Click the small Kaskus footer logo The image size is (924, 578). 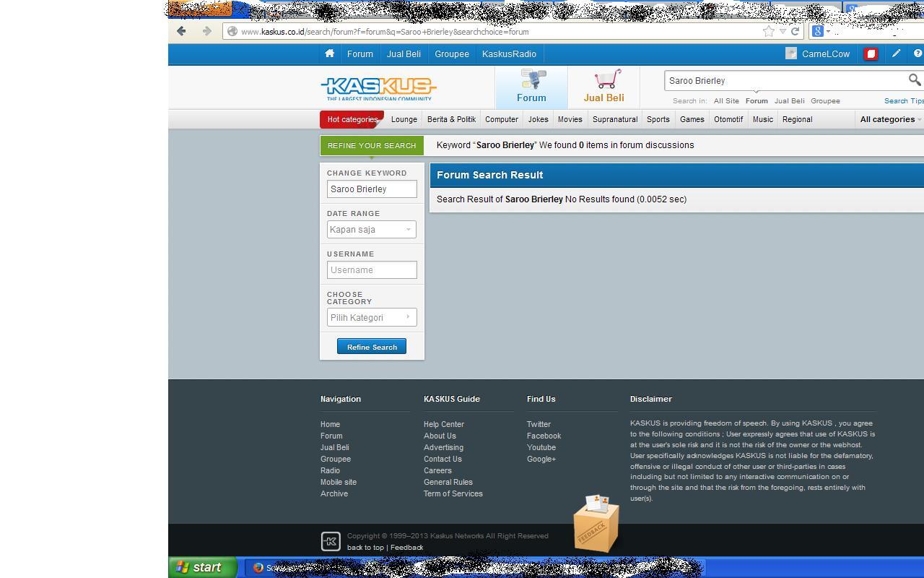click(331, 541)
